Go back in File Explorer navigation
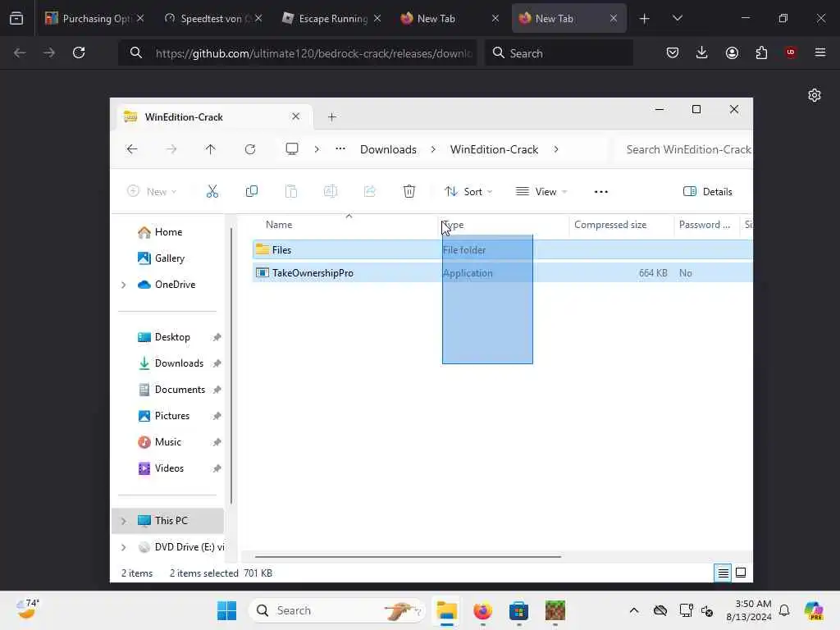The height and width of the screenshot is (630, 840). tap(132, 149)
